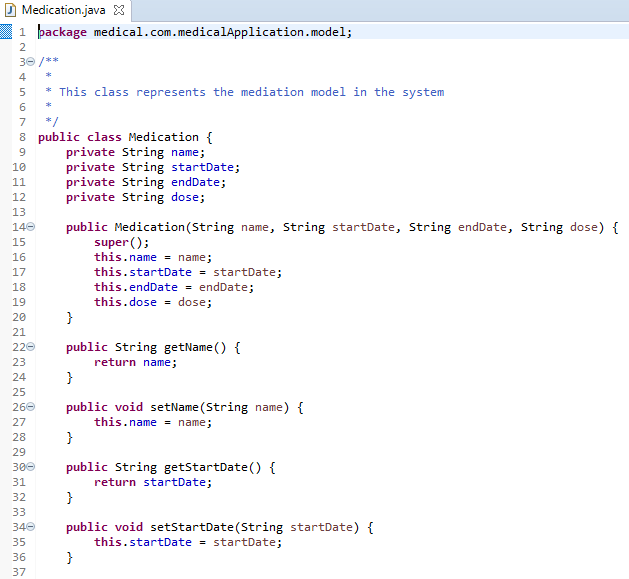The width and height of the screenshot is (629, 579).
Task: Click the 'private String endDate;' field declaration
Action: (146, 182)
